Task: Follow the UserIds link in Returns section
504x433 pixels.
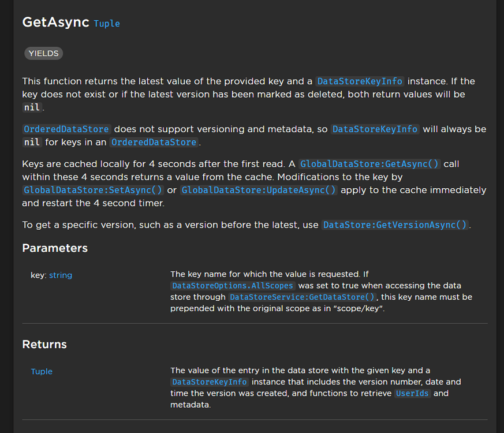Action: coord(412,393)
